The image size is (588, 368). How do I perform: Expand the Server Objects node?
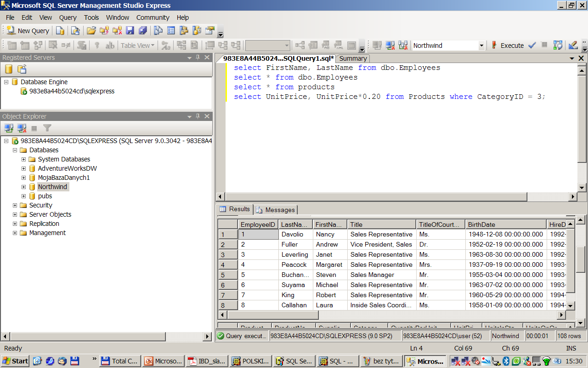(15, 214)
